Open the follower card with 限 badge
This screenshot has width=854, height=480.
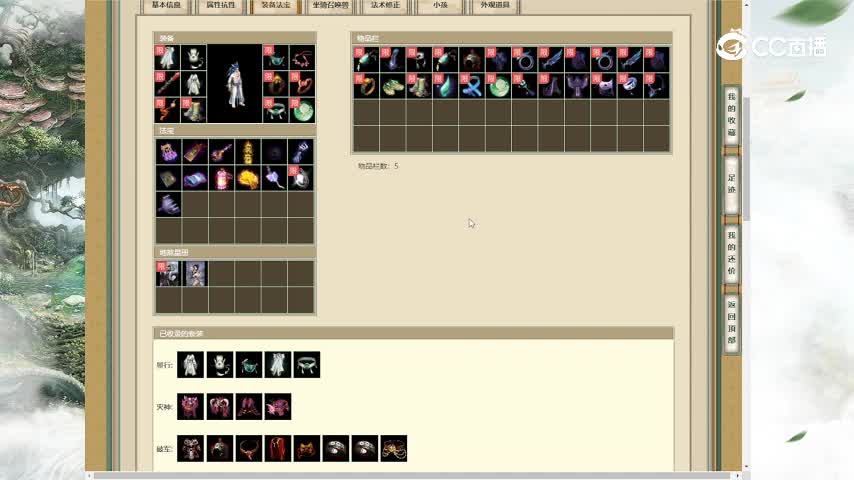(169, 274)
